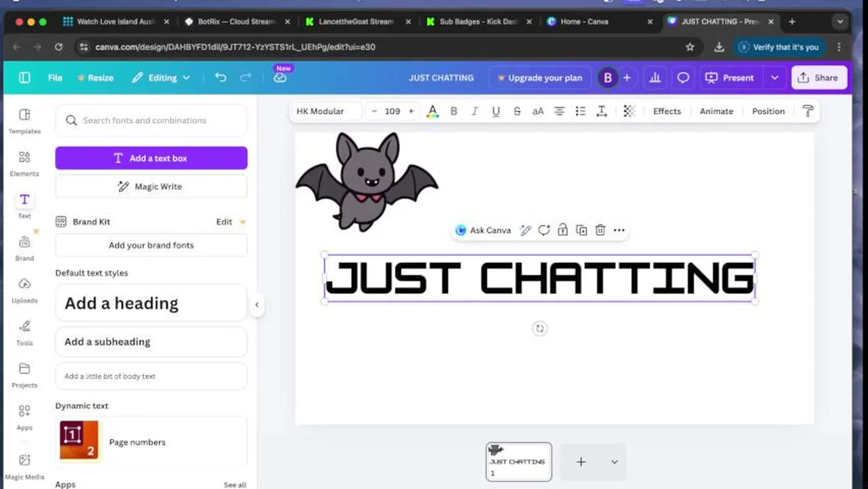Toggle the Canva main menu sidebar icon
Viewport: 868px width, 489px height.
pos(24,77)
